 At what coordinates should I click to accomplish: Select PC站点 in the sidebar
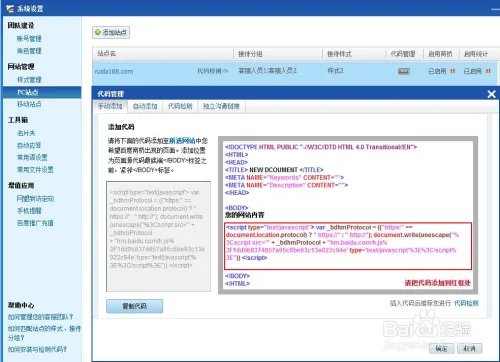coord(41,92)
